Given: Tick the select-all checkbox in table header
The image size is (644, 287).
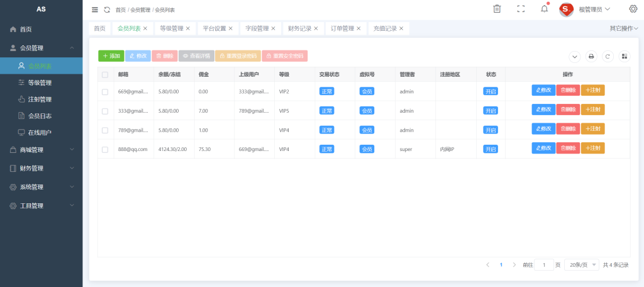Looking at the screenshot, I should coord(105,74).
